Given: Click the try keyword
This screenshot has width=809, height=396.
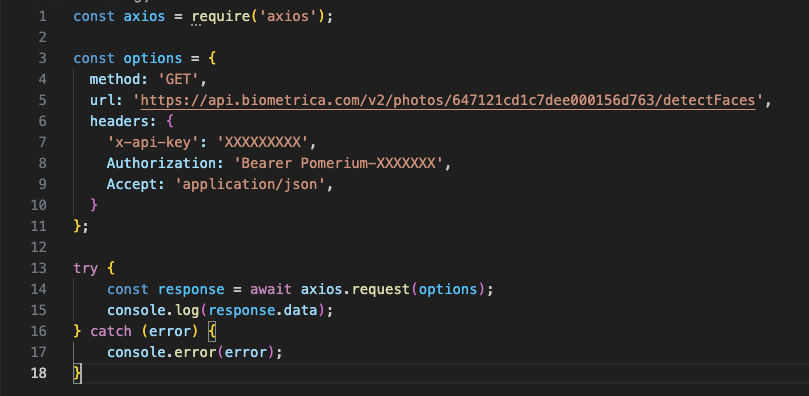Looking at the screenshot, I should pos(86,268).
